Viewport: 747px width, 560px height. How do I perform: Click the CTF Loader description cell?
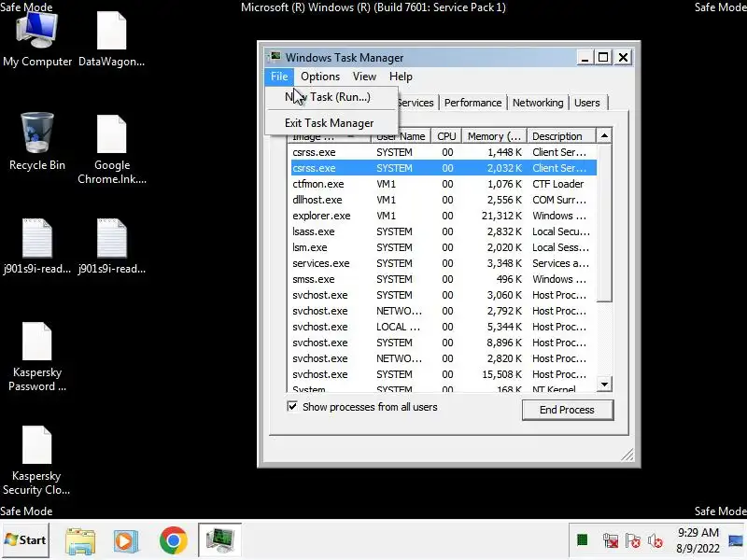coord(557,184)
